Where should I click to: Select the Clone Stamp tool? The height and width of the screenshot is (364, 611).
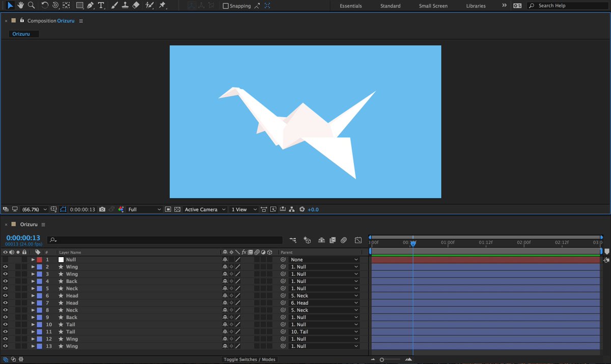[x=125, y=6]
